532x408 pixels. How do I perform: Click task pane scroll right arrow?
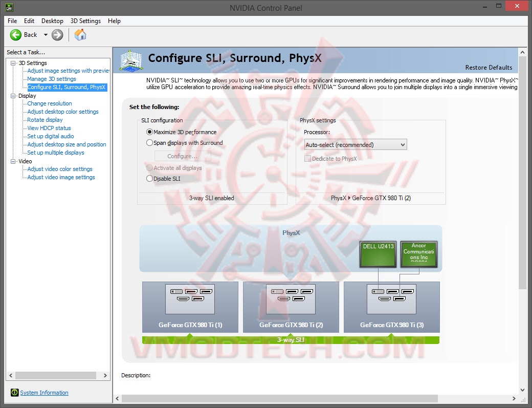(105, 375)
